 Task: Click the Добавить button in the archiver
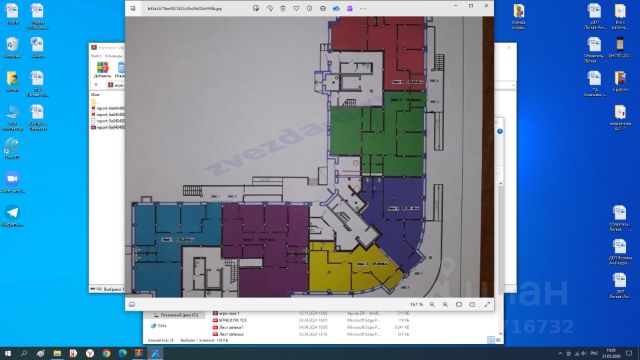[x=102, y=69]
